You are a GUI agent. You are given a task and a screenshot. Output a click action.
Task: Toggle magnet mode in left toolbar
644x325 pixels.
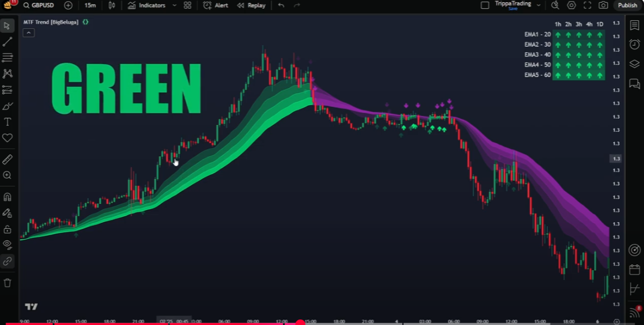pyautogui.click(x=8, y=197)
